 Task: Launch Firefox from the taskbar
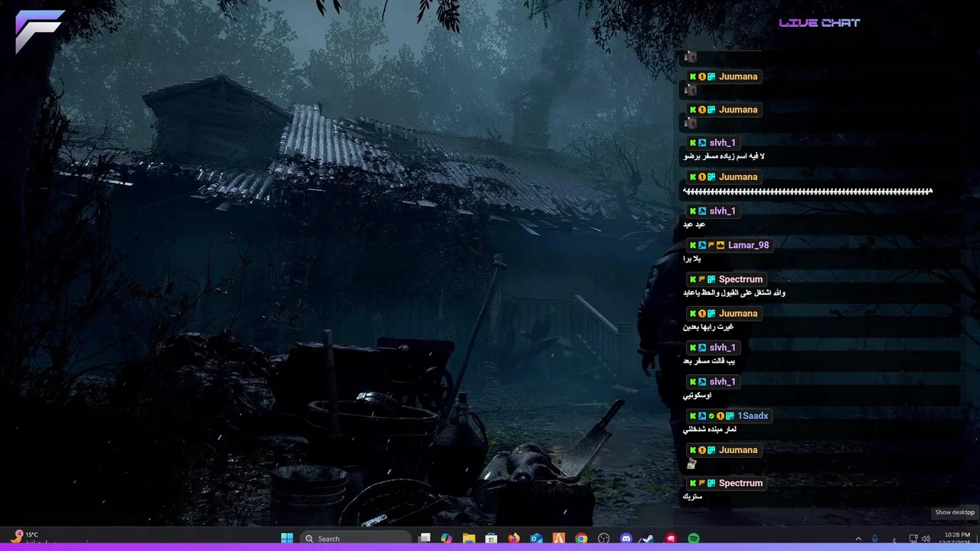(514, 539)
